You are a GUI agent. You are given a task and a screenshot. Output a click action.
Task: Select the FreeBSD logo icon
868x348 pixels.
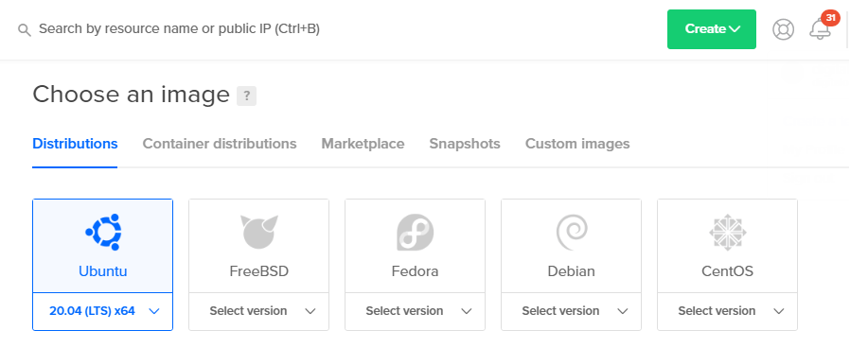tap(259, 232)
